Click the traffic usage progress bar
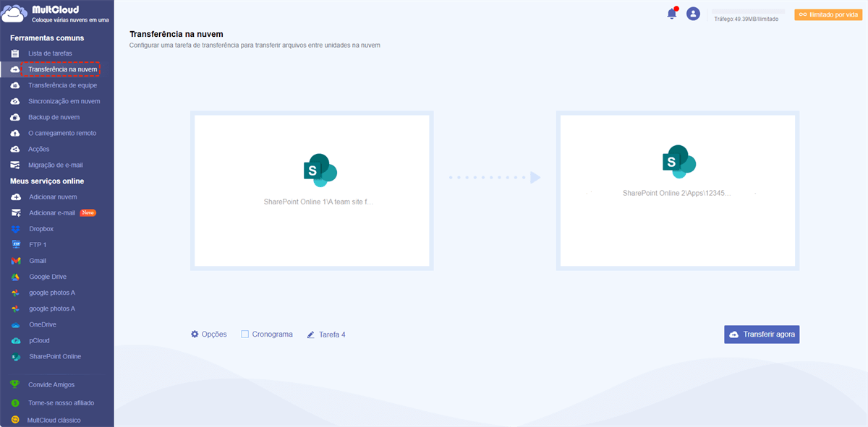Screen dimensions: 868x427 748,12
